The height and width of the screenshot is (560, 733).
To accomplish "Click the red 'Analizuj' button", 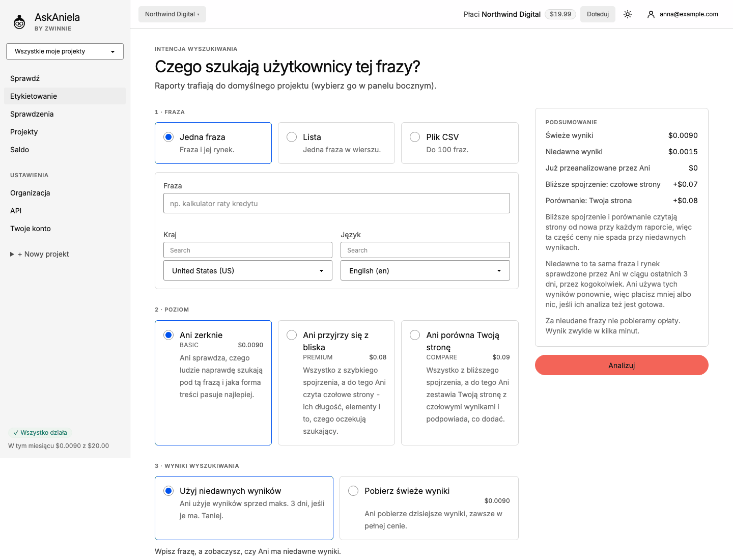I will (x=622, y=365).
